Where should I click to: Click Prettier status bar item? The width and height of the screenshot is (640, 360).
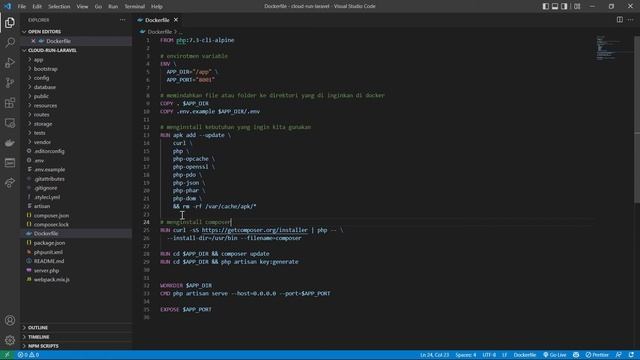click(597, 355)
